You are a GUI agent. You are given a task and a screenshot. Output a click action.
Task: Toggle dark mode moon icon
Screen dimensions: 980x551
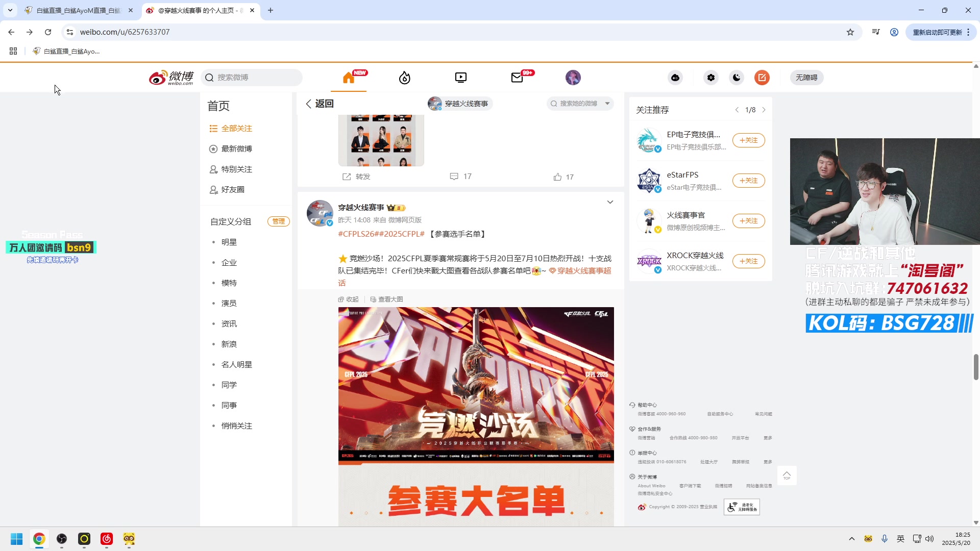coord(737,78)
